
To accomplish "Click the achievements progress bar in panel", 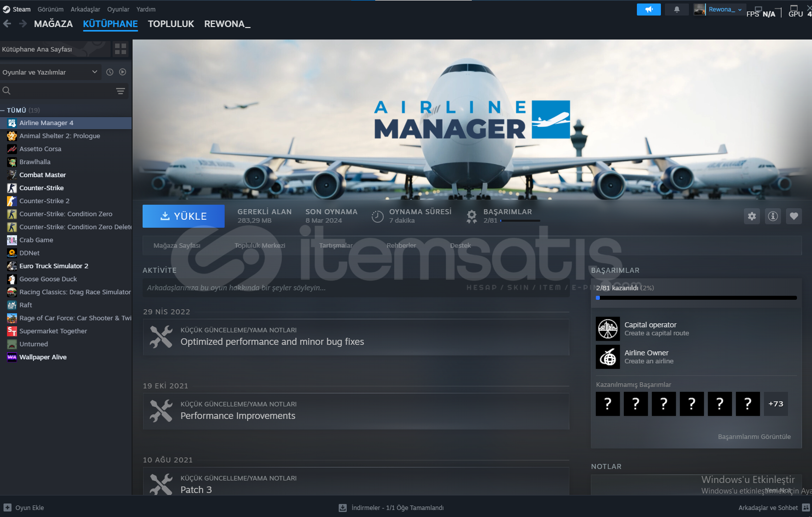I will pyautogui.click(x=696, y=298).
